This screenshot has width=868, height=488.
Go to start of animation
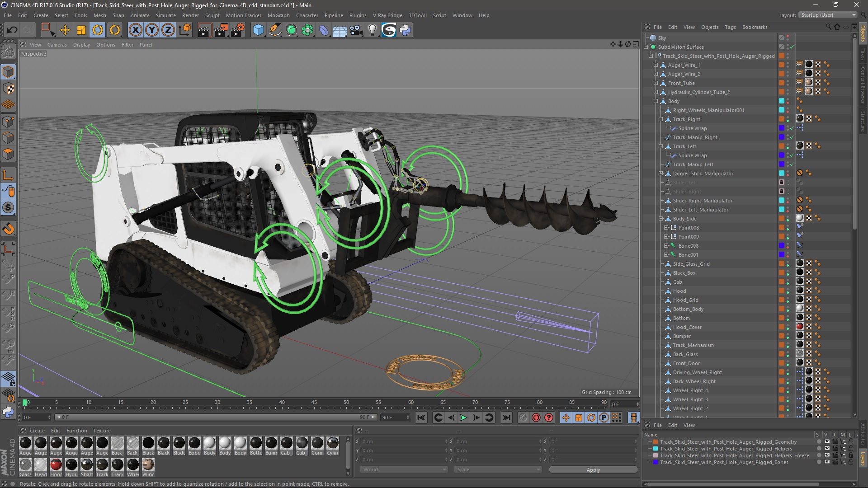point(421,418)
